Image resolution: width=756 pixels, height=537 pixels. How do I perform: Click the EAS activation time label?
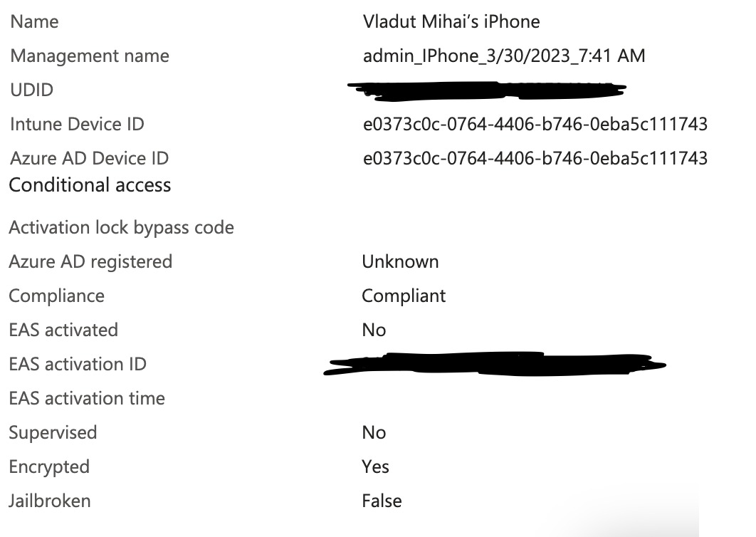(87, 399)
